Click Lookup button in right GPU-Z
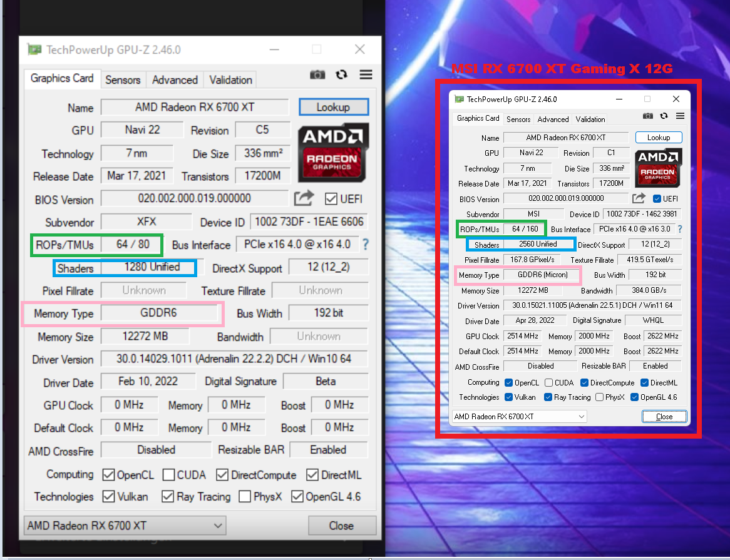The image size is (730, 560). [658, 137]
